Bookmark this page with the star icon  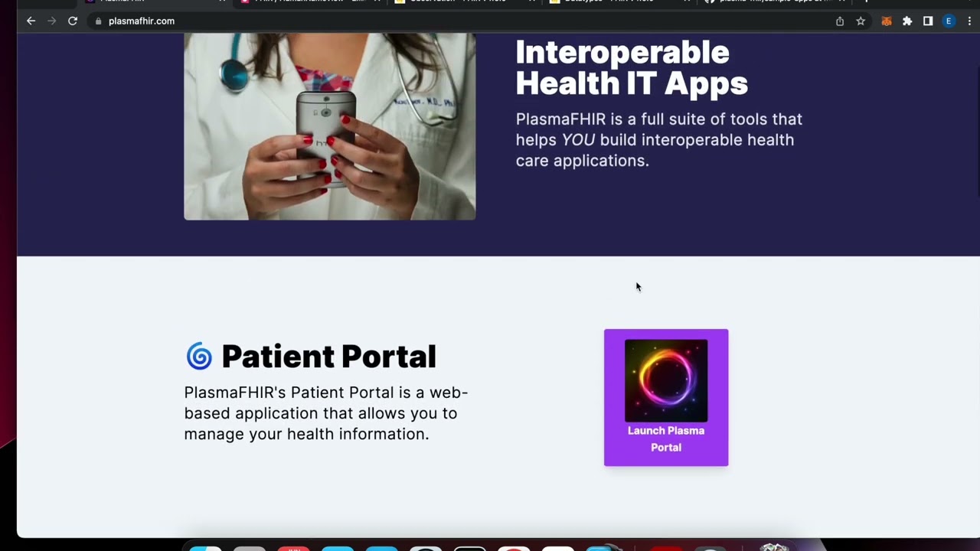tap(861, 21)
